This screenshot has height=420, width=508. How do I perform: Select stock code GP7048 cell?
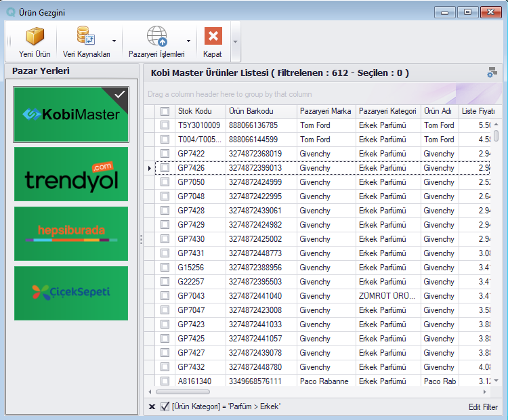pos(200,196)
